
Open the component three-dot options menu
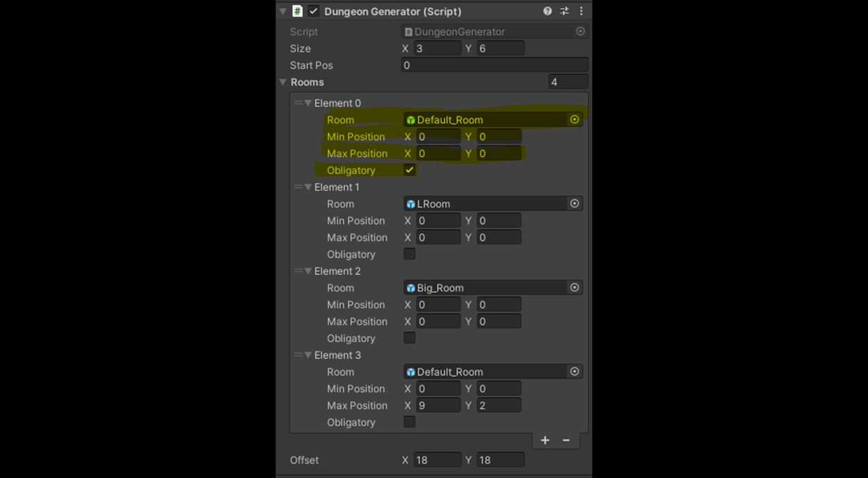click(x=581, y=11)
